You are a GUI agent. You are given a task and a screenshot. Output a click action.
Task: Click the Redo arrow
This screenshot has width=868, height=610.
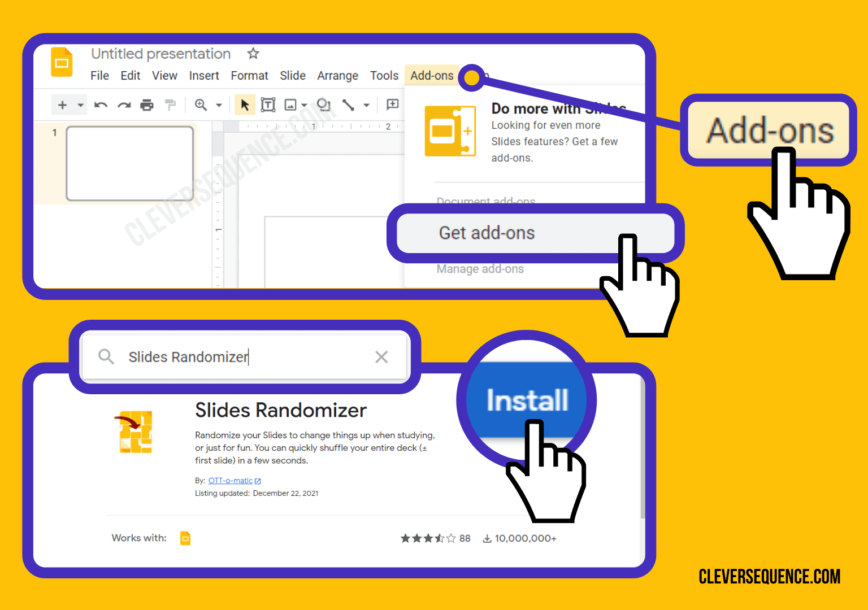(124, 104)
